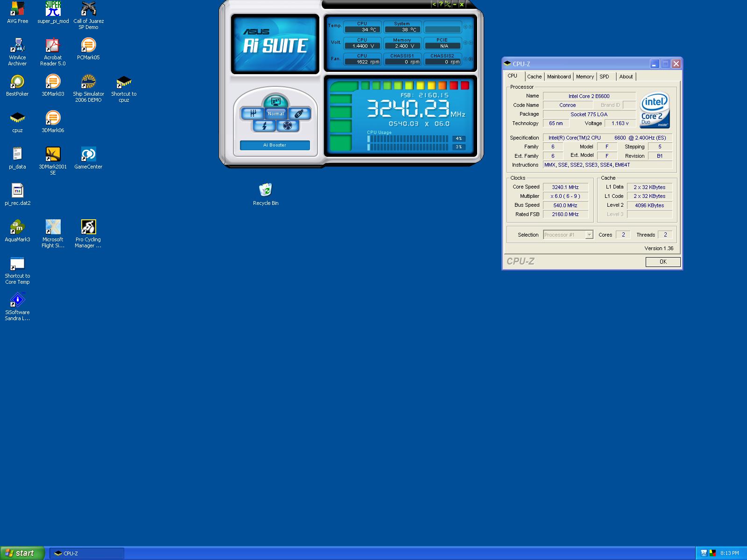
Task: Click the Ai Booster label bar
Action: 275,145
